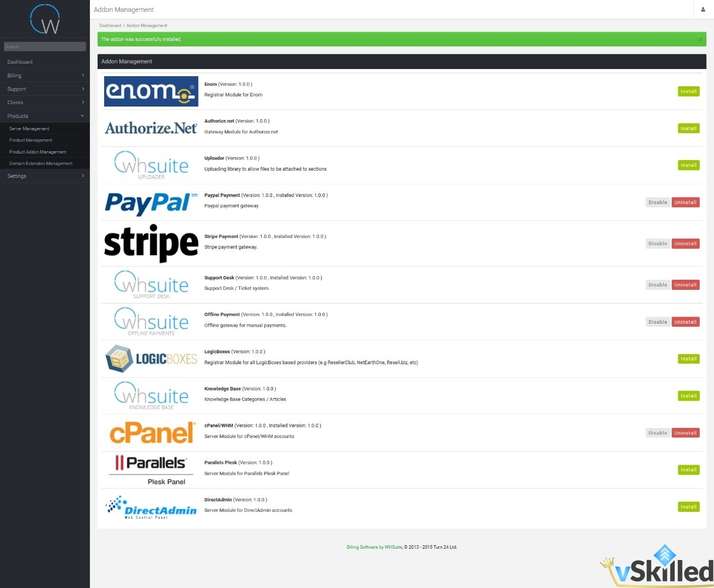Viewport: 714px width, 588px height.
Task: Disable the Stripe Payment addon
Action: (658, 243)
